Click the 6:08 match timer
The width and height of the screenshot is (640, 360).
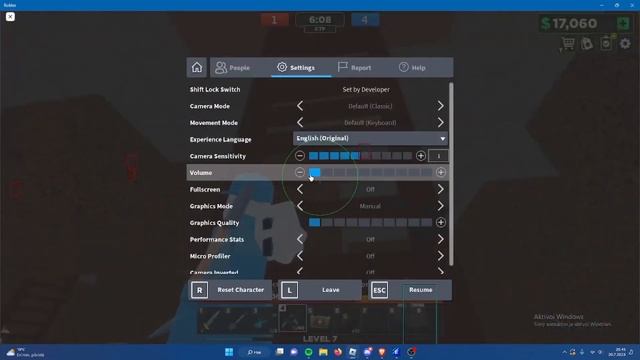click(x=320, y=20)
